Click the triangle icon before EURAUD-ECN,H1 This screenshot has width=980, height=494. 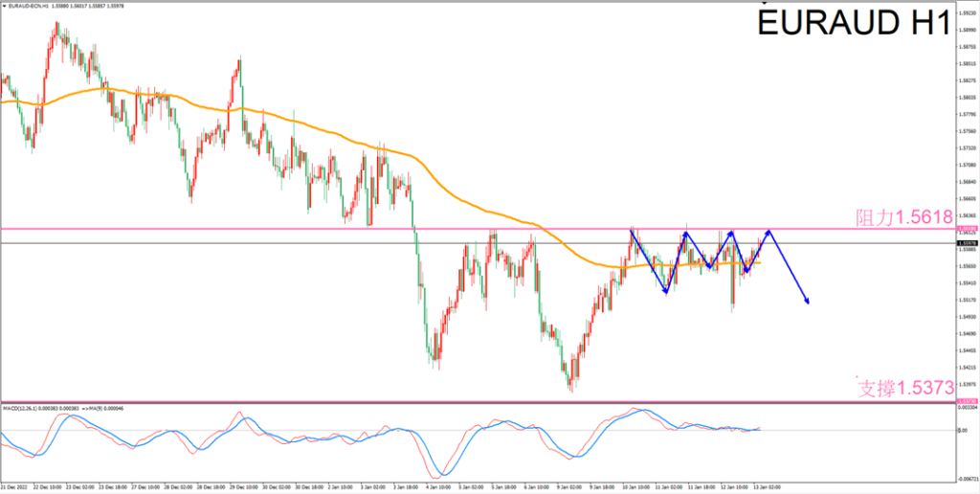tap(4, 5)
